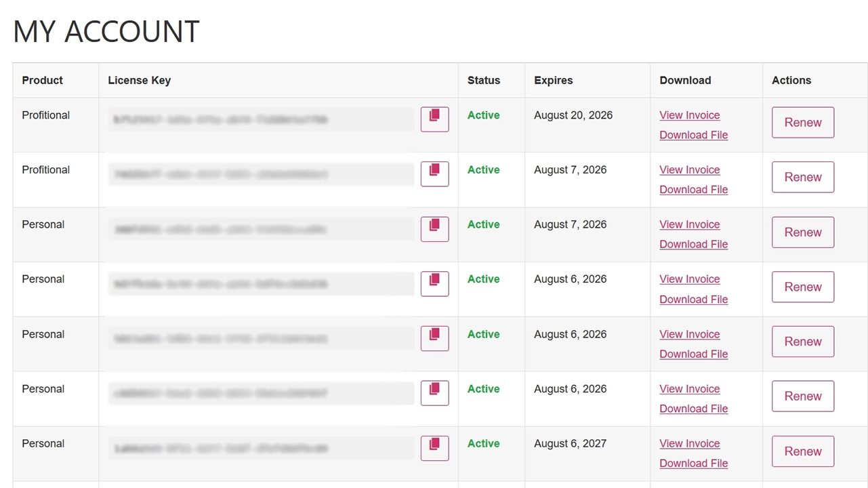
Task: Click the blurred license key field in first row
Action: [x=261, y=120]
